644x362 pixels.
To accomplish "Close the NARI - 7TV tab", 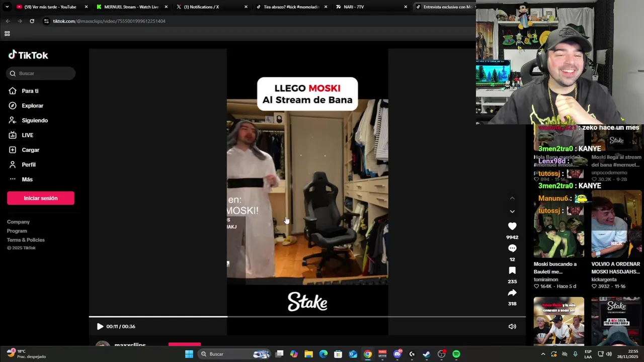I will 406,7.
